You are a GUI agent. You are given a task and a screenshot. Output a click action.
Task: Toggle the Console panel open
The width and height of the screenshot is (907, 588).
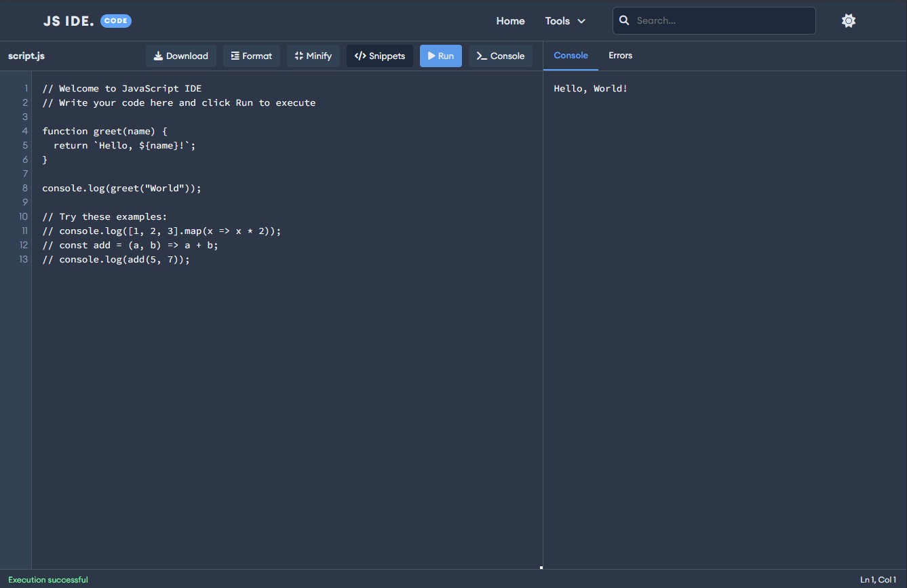pos(501,56)
